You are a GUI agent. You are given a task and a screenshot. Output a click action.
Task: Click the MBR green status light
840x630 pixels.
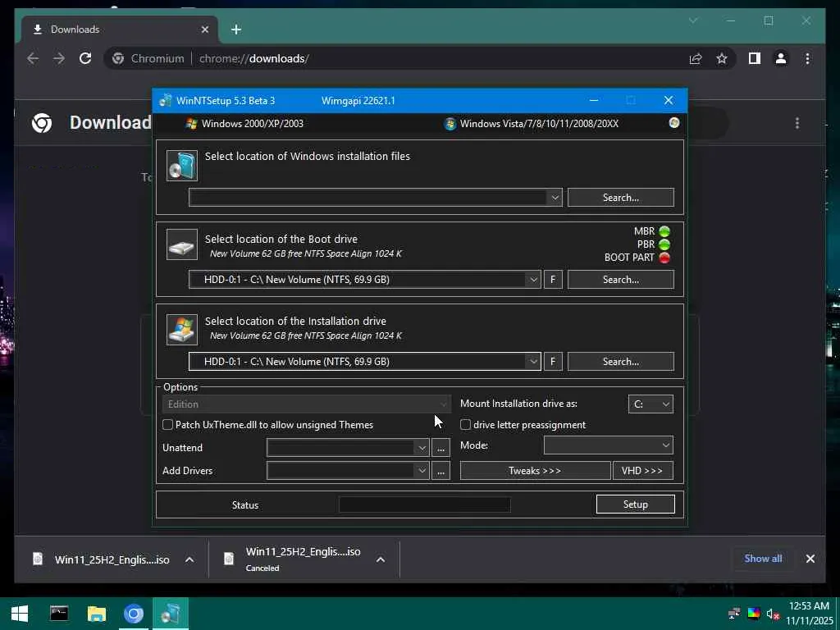coord(664,231)
